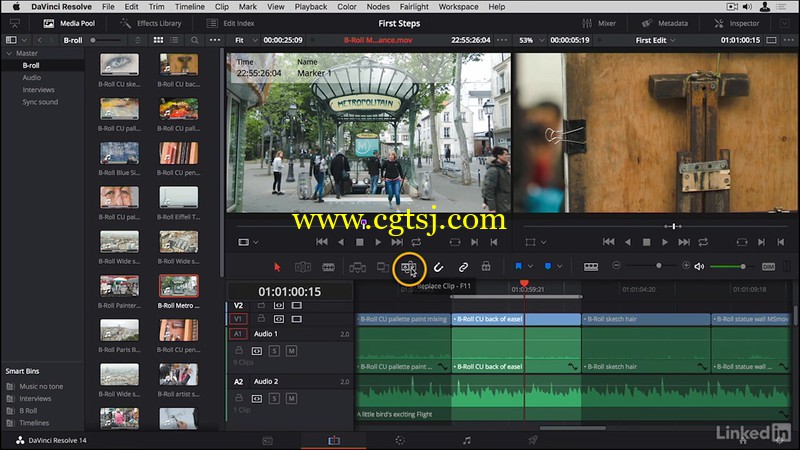This screenshot has width=800, height=450.
Task: Collapse the Master bin tree arrow
Action: pyautogui.click(x=9, y=53)
